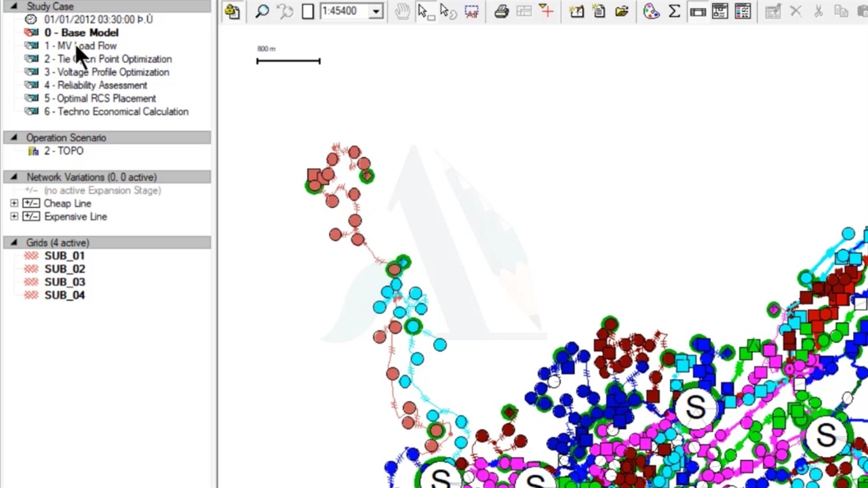Image resolution: width=868 pixels, height=488 pixels.
Task: Activate 6 - Techno Economical Calculation case
Action: (x=116, y=112)
